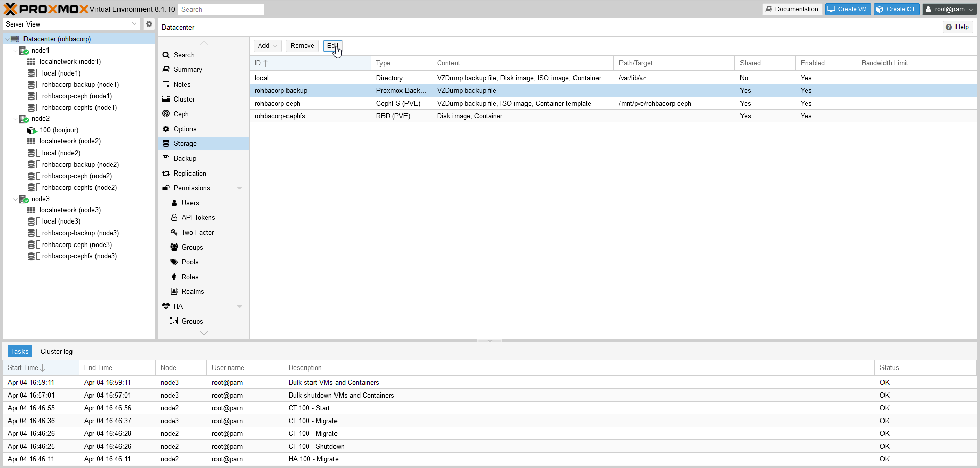Viewport: 980px width, 468px height.
Task: Open the Permissions menu item
Action: 192,188
